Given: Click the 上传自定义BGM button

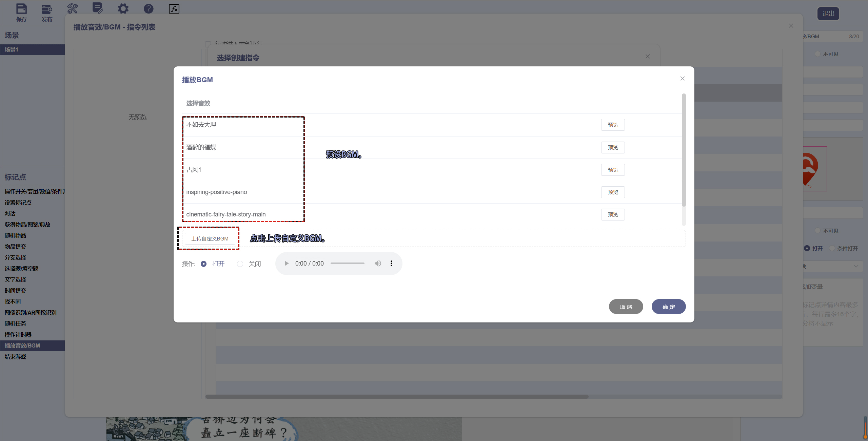Looking at the screenshot, I should coord(210,239).
